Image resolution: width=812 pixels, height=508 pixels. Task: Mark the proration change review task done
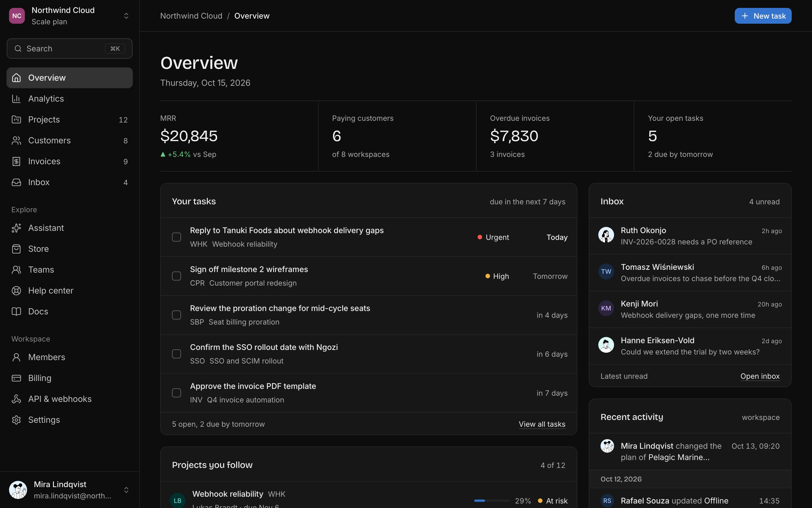(176, 315)
